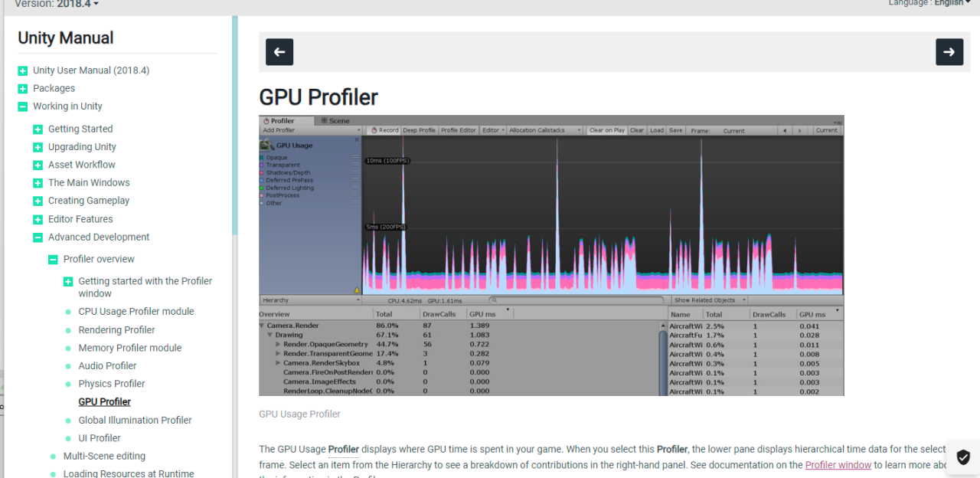Screen dimensions: 980x478
Task: Expand the Editor Features node
Action: click(38, 219)
